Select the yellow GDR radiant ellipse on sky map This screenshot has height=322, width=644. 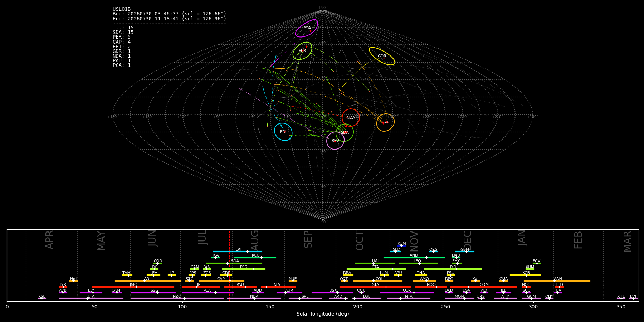tap(382, 56)
